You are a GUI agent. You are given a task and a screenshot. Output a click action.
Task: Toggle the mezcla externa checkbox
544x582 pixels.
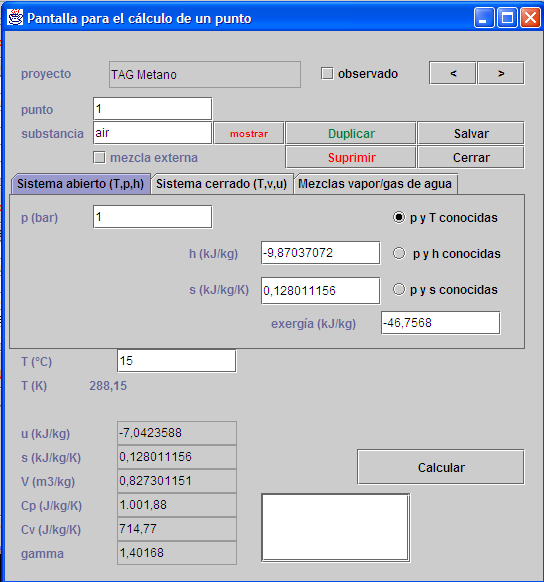99,157
